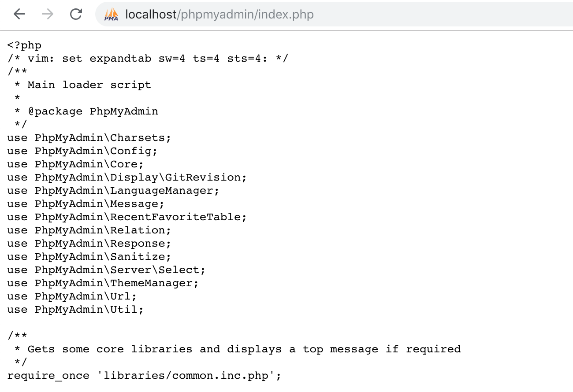573x392 pixels.
Task: Click 'use PhpMyAdmin\Core;' line
Action: tap(75, 164)
